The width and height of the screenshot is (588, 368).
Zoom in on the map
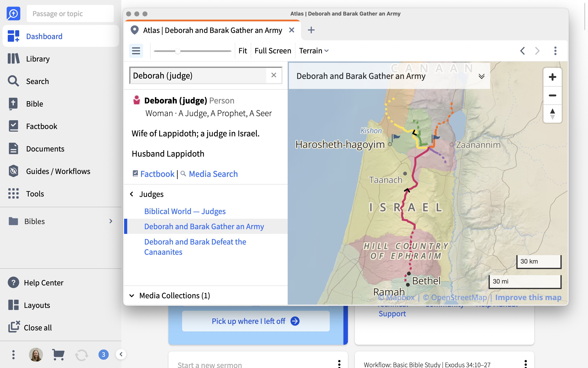pos(552,77)
